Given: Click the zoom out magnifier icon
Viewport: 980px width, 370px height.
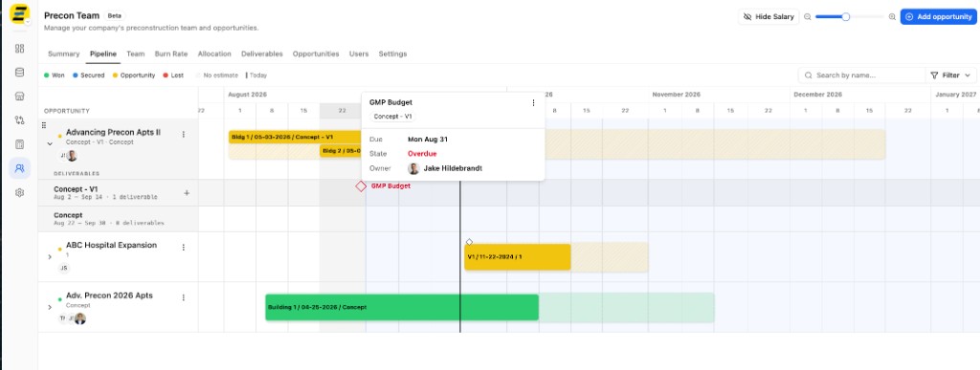Looking at the screenshot, I should [x=808, y=17].
